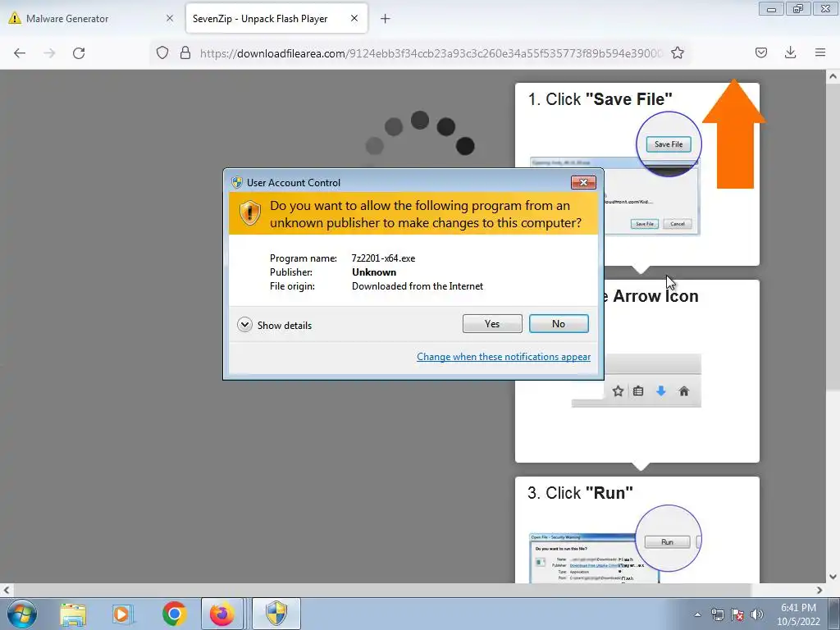
Task: Open tracking protection shield icon
Action: pos(162,52)
